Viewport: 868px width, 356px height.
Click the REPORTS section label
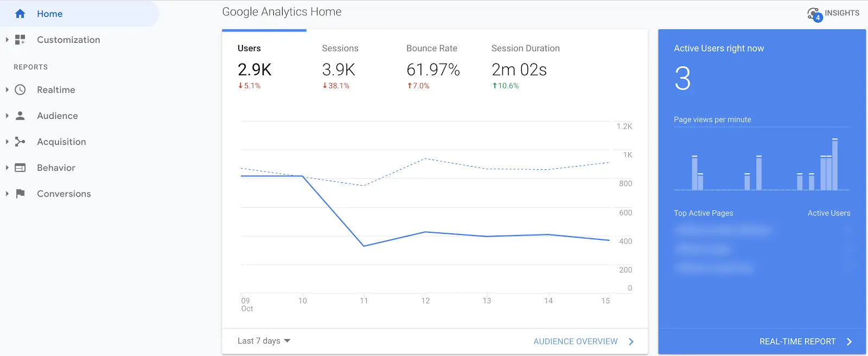point(30,67)
